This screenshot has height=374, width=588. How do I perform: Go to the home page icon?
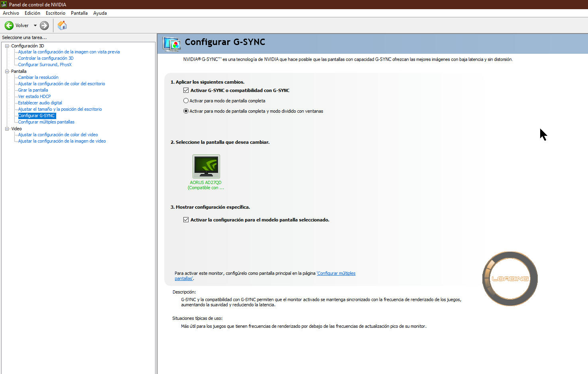pyautogui.click(x=62, y=25)
